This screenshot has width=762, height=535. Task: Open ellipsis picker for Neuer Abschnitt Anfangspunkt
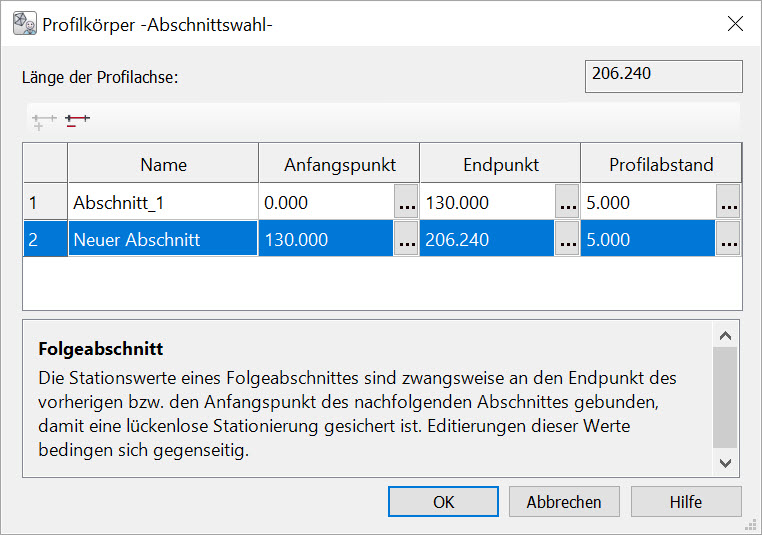tap(406, 240)
